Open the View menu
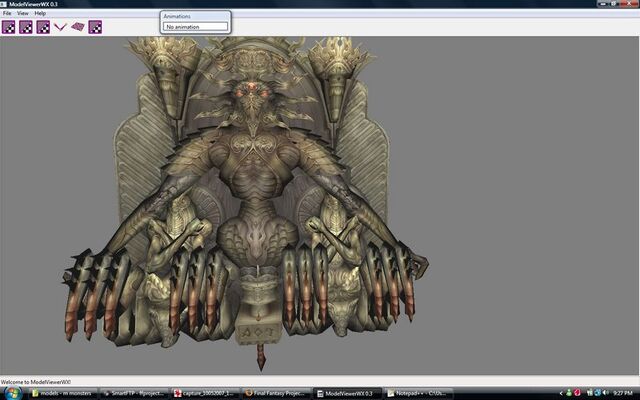The width and height of the screenshot is (640, 400). tap(22, 13)
